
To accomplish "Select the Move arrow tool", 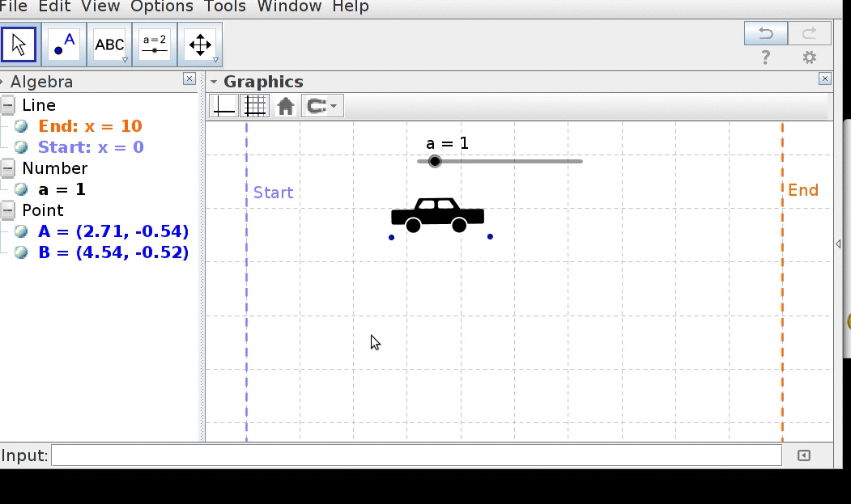I will (19, 45).
